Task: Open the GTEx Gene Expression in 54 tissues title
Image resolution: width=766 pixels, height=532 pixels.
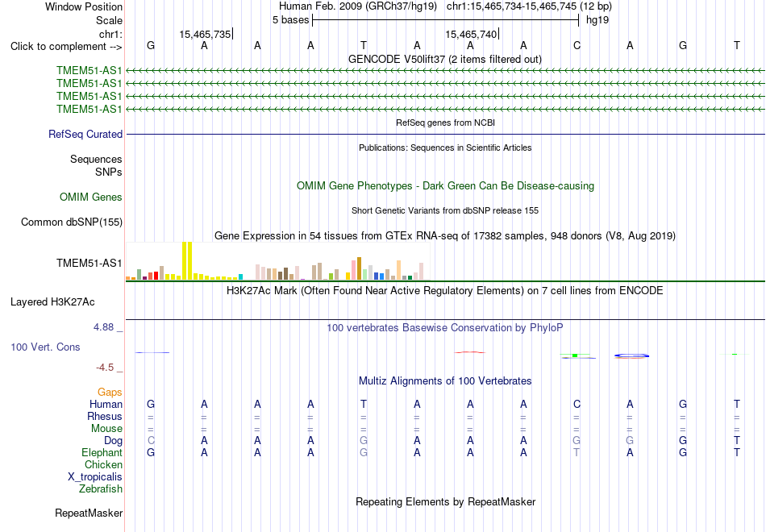Action: point(445,236)
